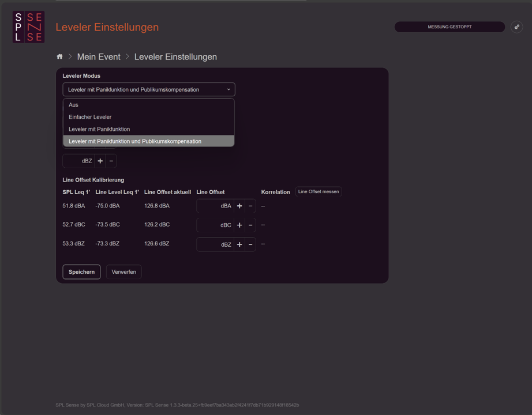Screen dimensions: 532x415
Task: Increase the dBC Line Offset with plus
Action: point(239,225)
